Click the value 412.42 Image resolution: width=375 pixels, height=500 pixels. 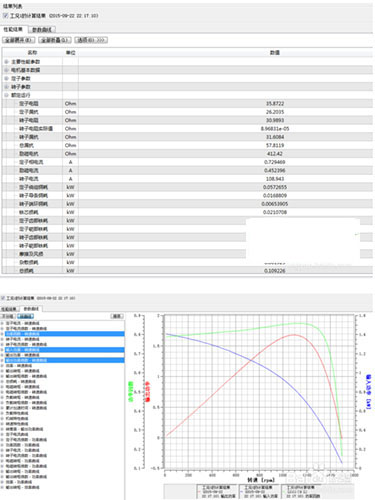(275, 154)
